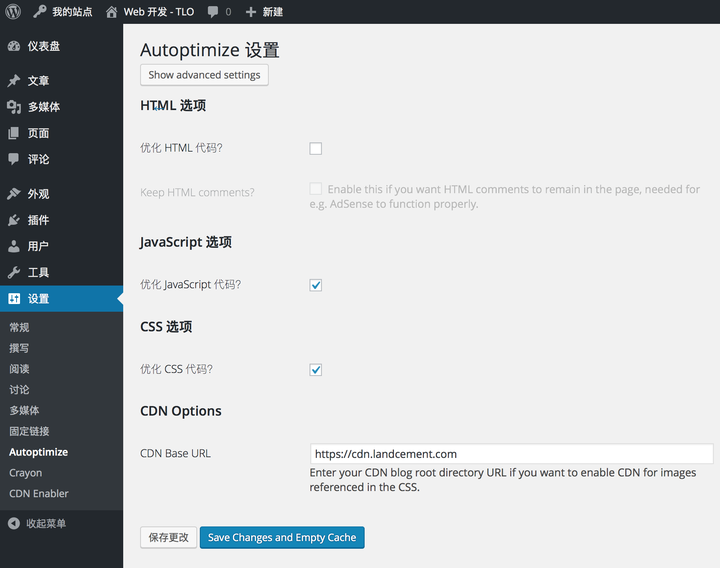Click the WordPress logo icon
Image resolution: width=720 pixels, height=568 pixels.
pos(13,12)
